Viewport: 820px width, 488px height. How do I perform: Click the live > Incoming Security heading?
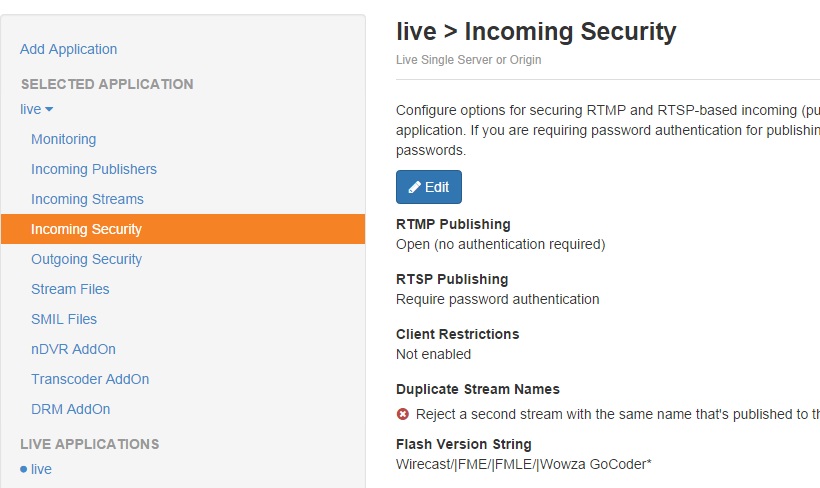(x=536, y=31)
